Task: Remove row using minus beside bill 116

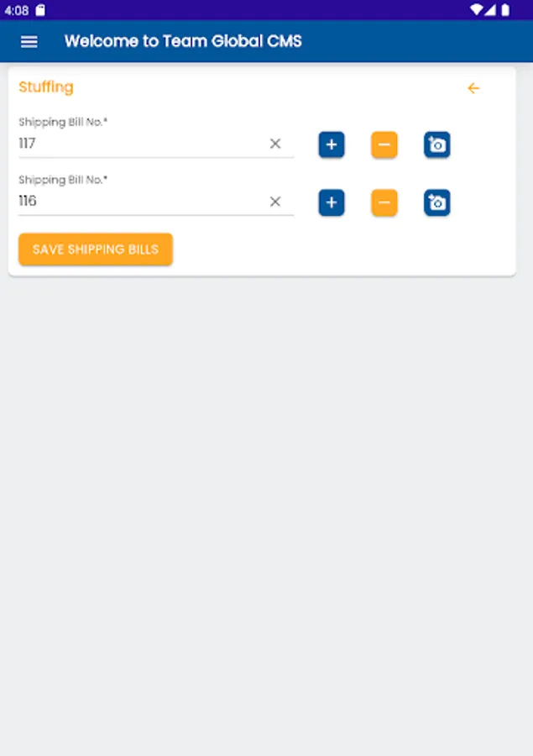Action: point(384,202)
